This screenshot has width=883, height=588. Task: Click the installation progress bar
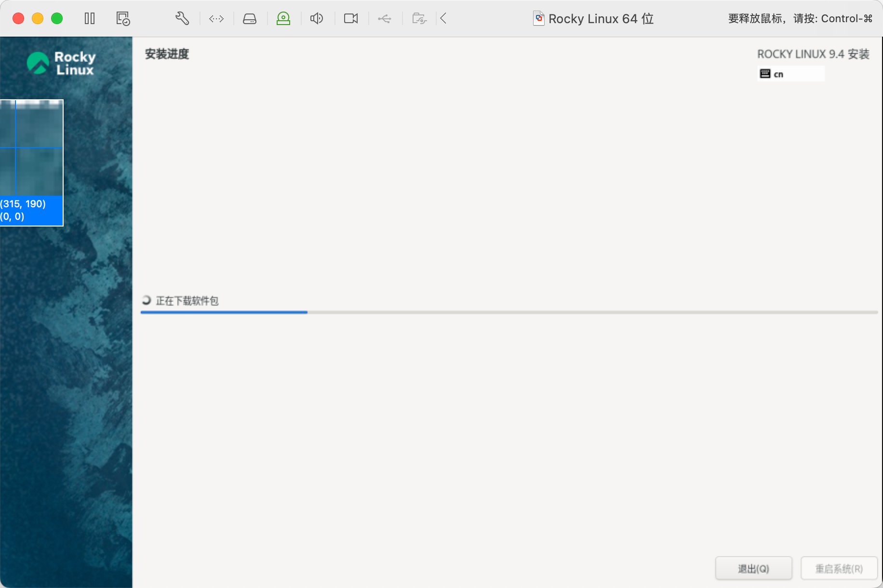click(509, 312)
